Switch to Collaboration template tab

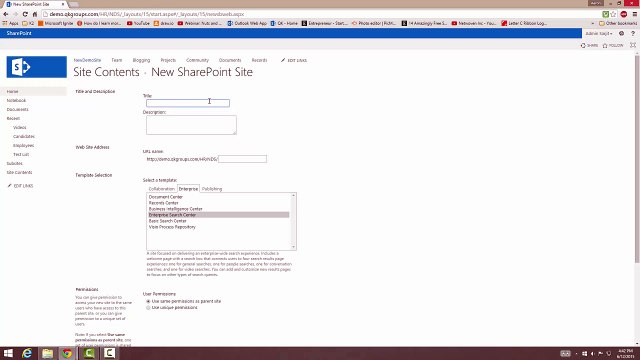click(x=162, y=189)
